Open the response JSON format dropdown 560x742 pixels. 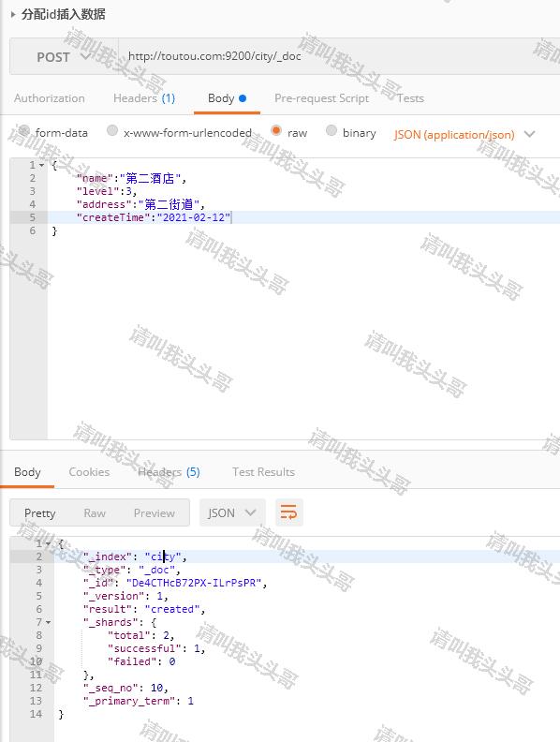[232, 512]
